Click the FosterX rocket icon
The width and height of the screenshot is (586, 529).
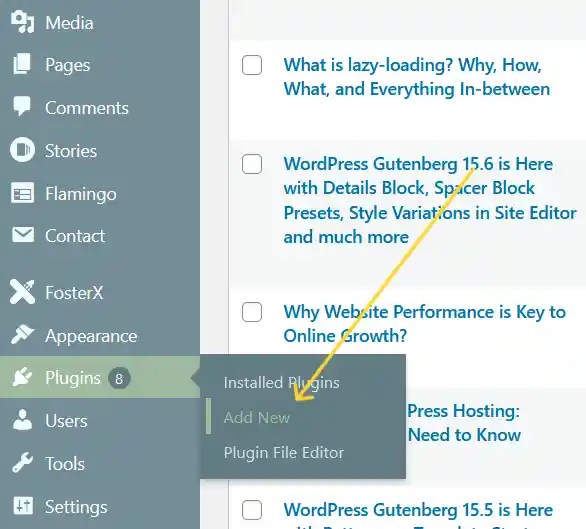(x=22, y=292)
